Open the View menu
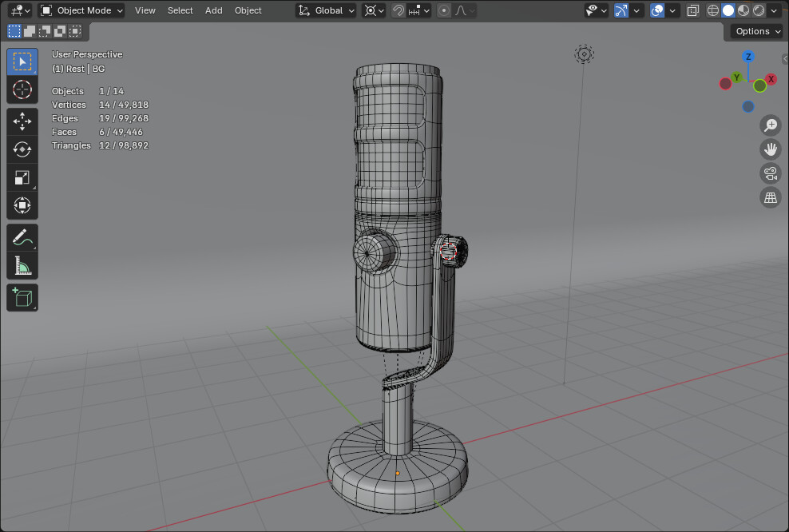The width and height of the screenshot is (789, 532). 145,10
